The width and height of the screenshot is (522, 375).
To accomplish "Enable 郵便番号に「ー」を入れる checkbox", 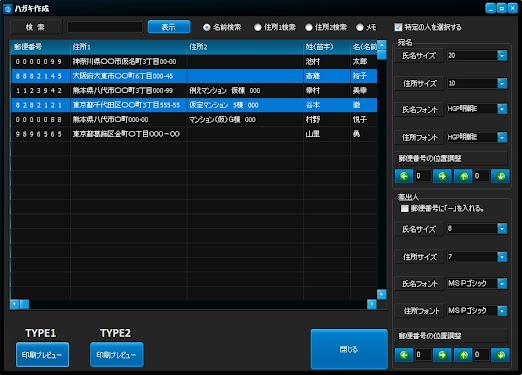I will [x=405, y=209].
